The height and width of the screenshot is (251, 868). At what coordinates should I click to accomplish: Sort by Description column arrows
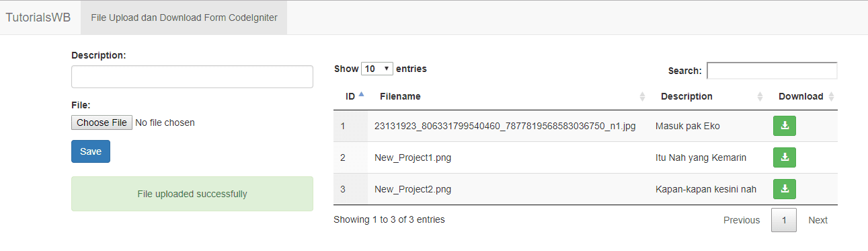(x=760, y=97)
